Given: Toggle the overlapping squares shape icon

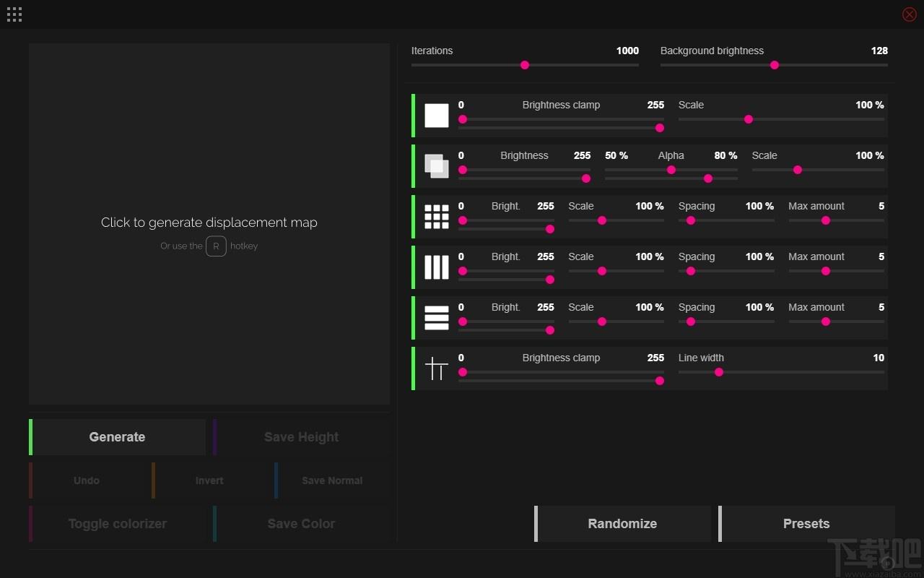Looking at the screenshot, I should [x=437, y=166].
